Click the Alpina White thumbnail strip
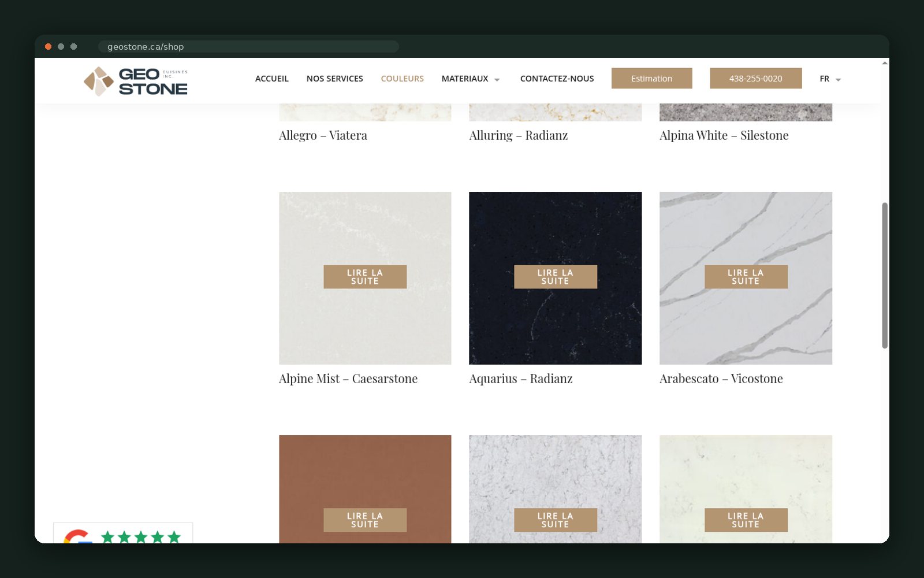 pos(746,112)
